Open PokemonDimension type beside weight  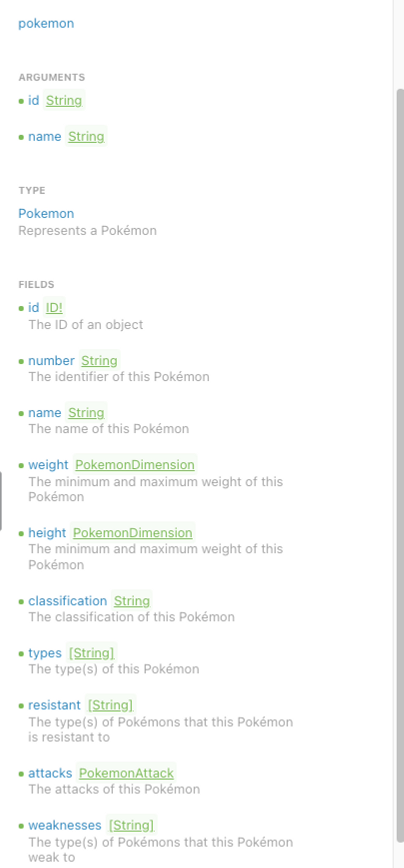[135, 465]
